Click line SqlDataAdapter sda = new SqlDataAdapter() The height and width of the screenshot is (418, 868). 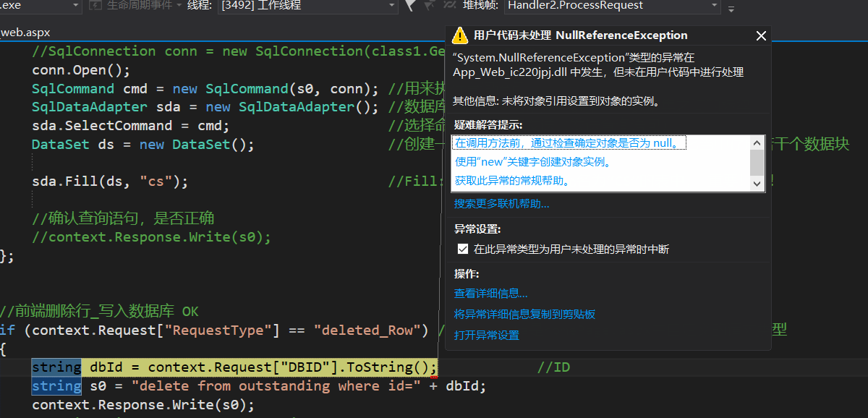click(205, 107)
